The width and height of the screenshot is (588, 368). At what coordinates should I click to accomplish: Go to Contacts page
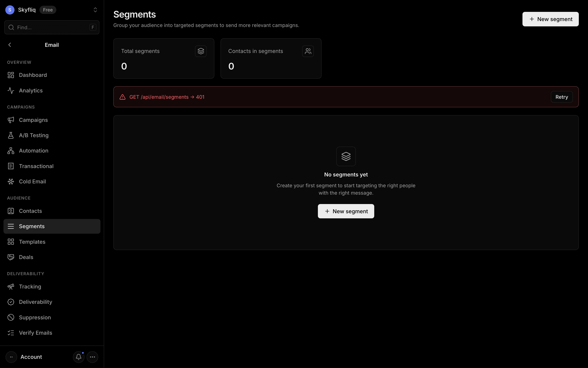[52, 211]
